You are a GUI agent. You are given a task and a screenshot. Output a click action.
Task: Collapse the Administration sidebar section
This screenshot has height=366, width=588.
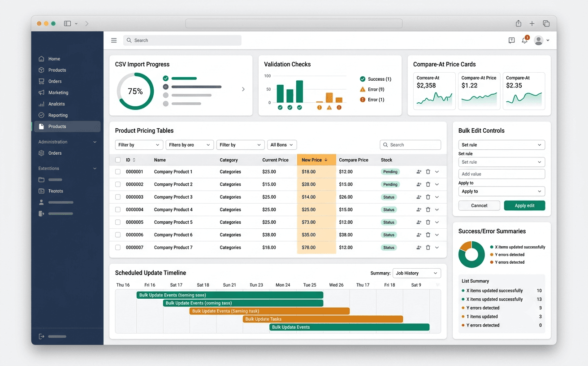coord(95,142)
